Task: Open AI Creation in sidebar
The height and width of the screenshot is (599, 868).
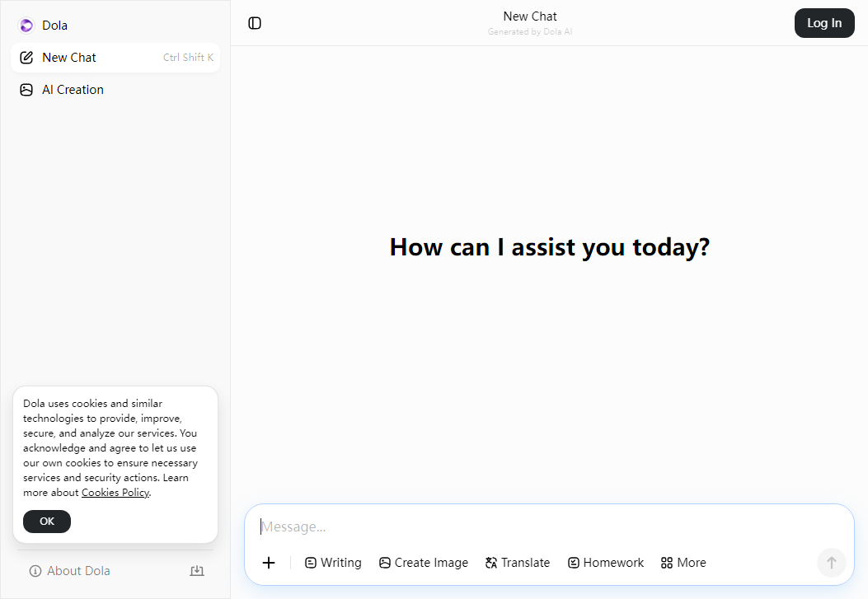Action: 115,90
